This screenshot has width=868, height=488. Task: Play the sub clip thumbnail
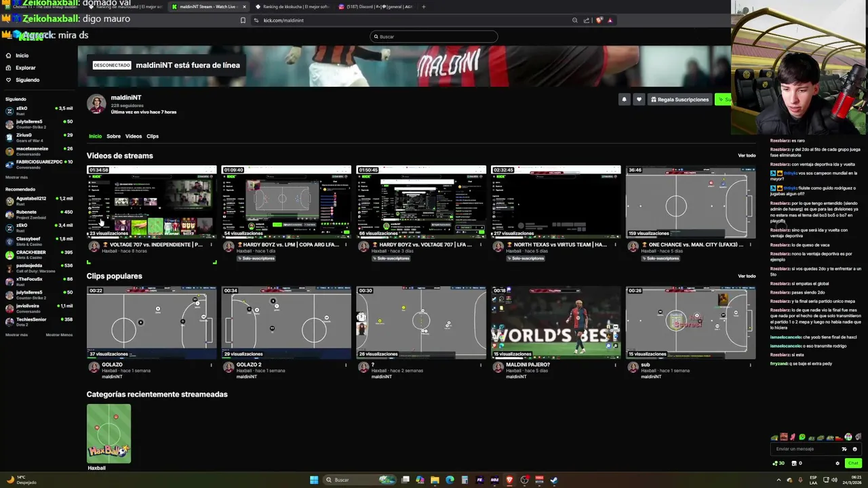pyautogui.click(x=690, y=322)
